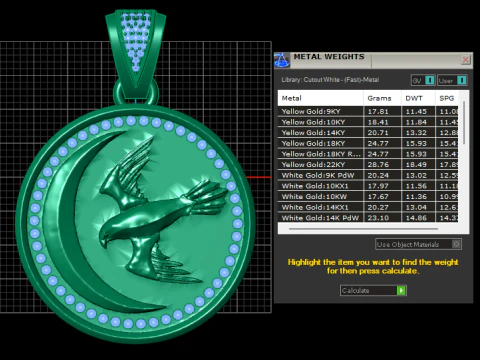Click the 17.97 grams value
480x360 pixels.
coord(378,186)
